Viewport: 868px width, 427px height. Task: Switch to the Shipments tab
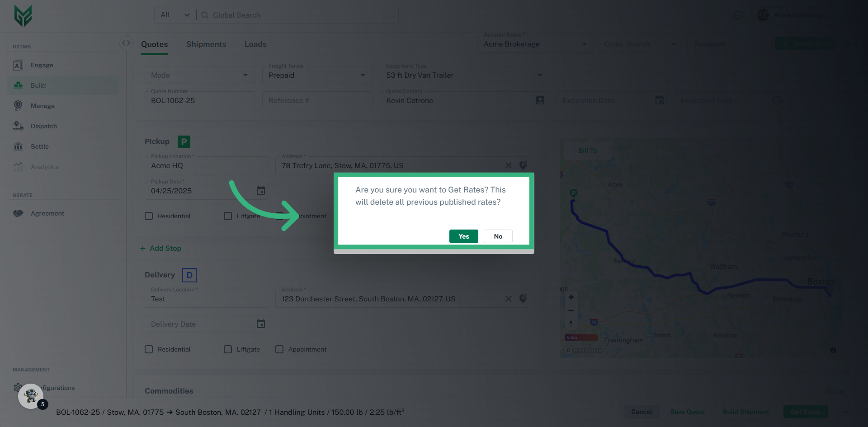click(x=206, y=44)
